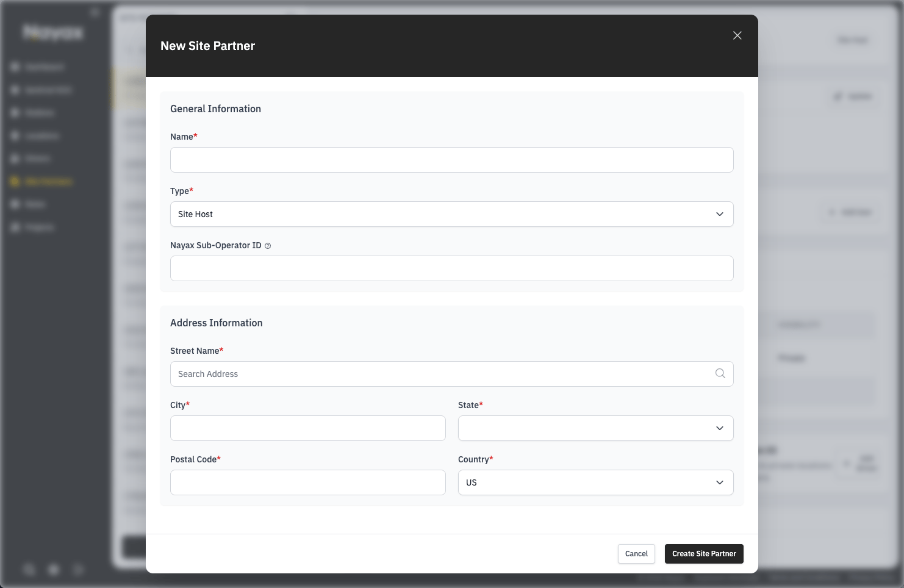The height and width of the screenshot is (588, 904).
Task: Click the Search Address street field
Action: coord(451,374)
